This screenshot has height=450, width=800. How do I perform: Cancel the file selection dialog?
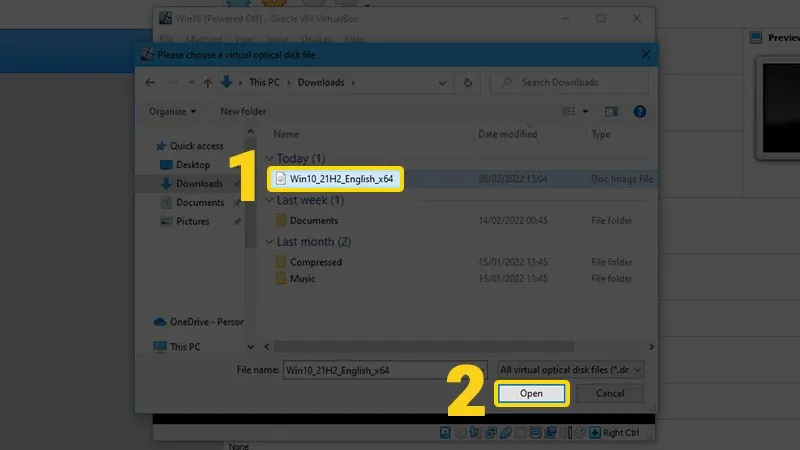pos(609,393)
